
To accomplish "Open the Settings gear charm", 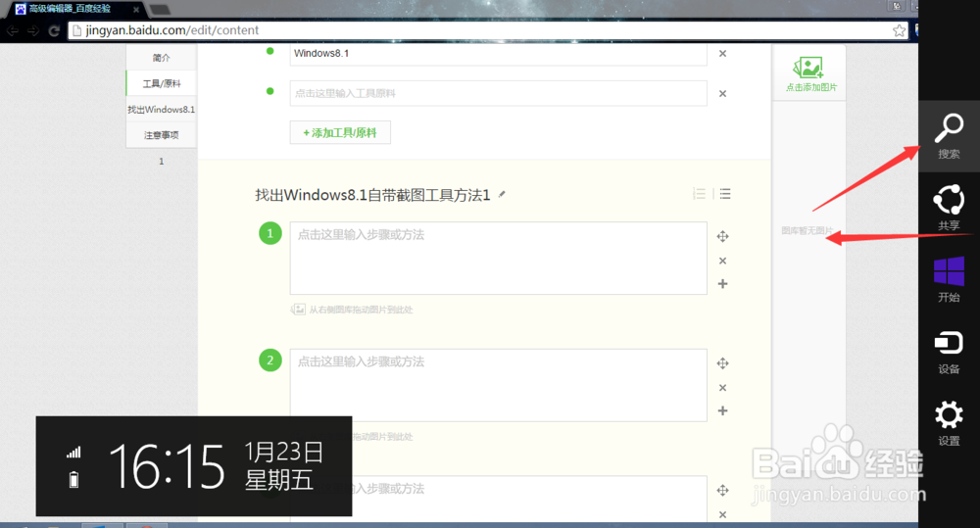I will click(x=949, y=423).
